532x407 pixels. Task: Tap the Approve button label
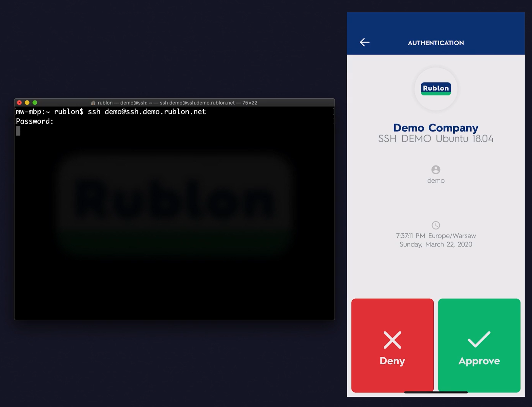tap(479, 361)
